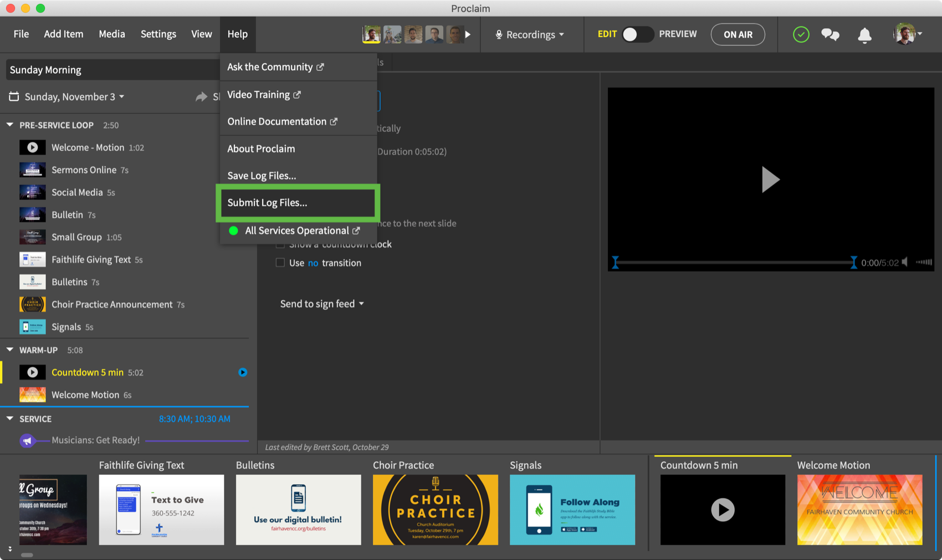Collapse the WARM-UP section

click(10, 350)
